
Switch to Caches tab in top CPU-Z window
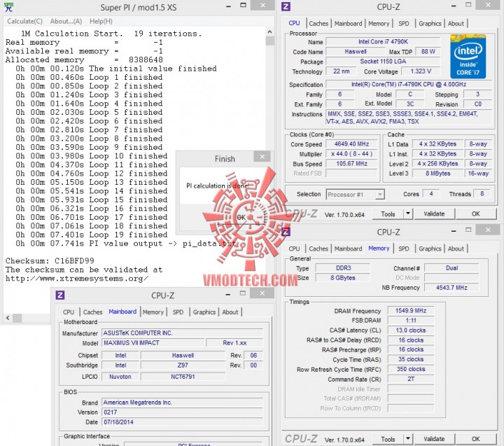coord(318,24)
